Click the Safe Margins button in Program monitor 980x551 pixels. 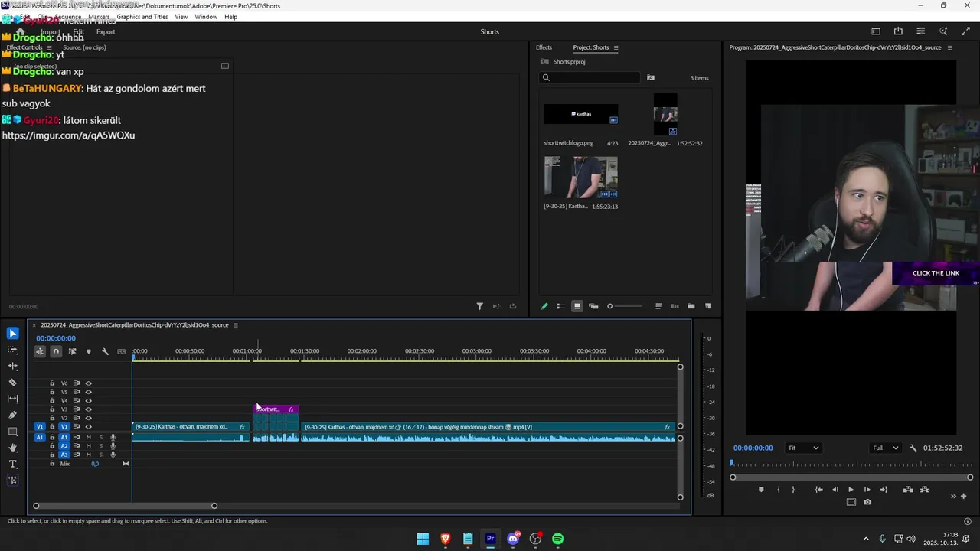851,502
